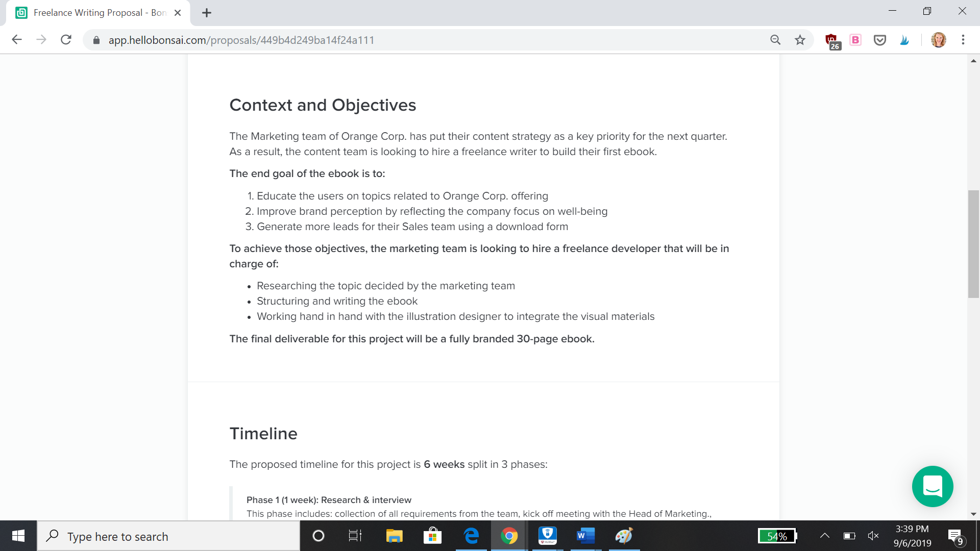The image size is (980, 551).
Task: Click the "final deliverable" bold sentence
Action: click(412, 339)
